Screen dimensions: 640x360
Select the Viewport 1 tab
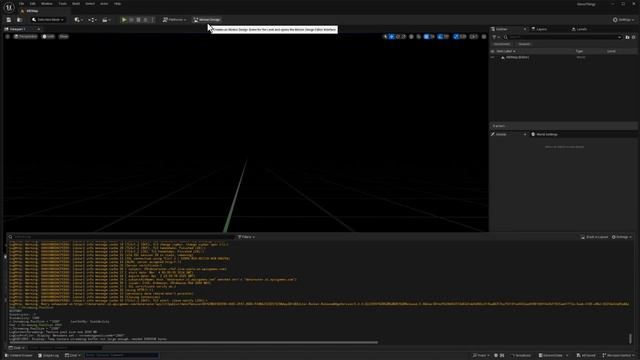18,29
